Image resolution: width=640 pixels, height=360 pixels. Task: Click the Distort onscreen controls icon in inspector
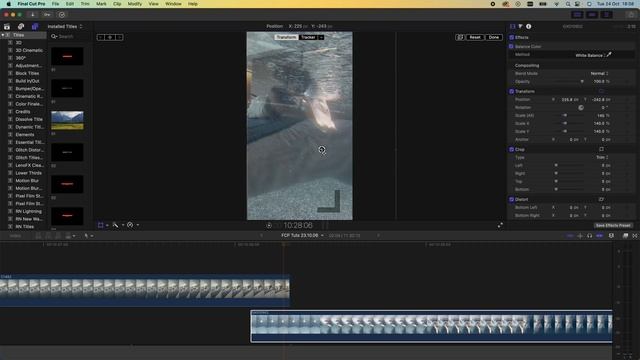pos(601,200)
